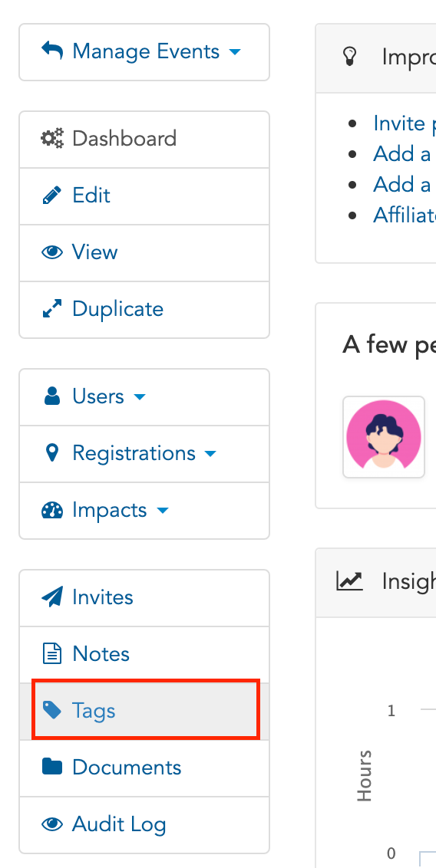
Task: Expand the Manage Events dropdown caret
Action: point(235,52)
